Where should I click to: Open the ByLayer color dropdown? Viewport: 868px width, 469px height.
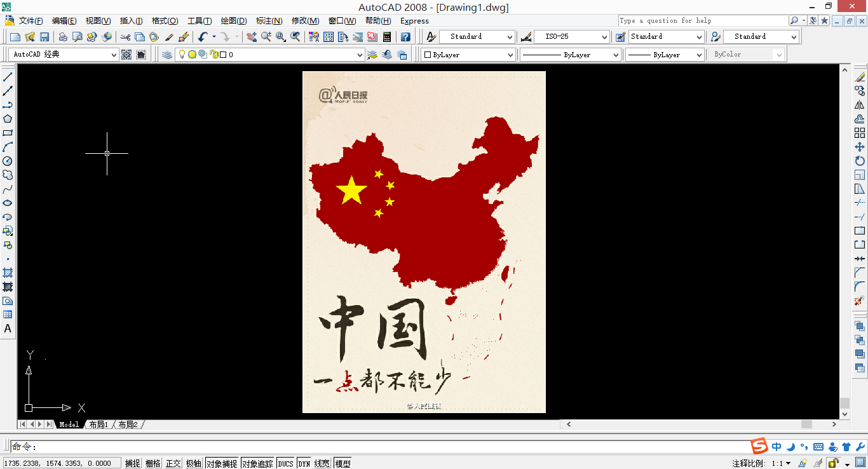tap(468, 55)
